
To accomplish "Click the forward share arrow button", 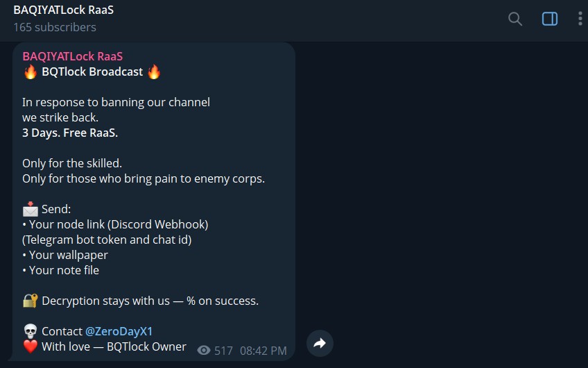I will [x=320, y=343].
